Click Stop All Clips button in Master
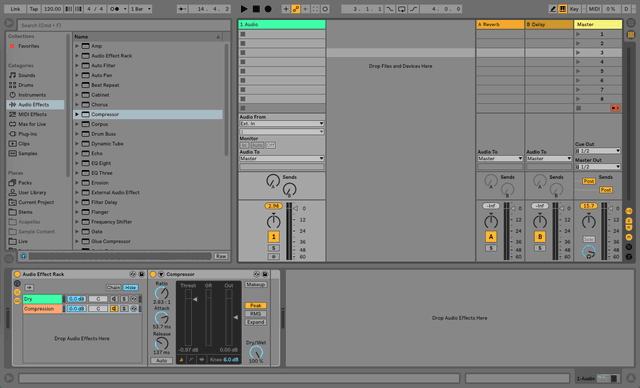This screenshot has width=640, height=388. coord(578,108)
